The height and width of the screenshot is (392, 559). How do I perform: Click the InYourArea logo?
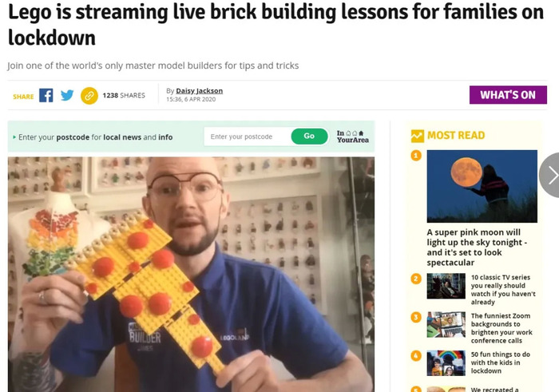click(353, 137)
